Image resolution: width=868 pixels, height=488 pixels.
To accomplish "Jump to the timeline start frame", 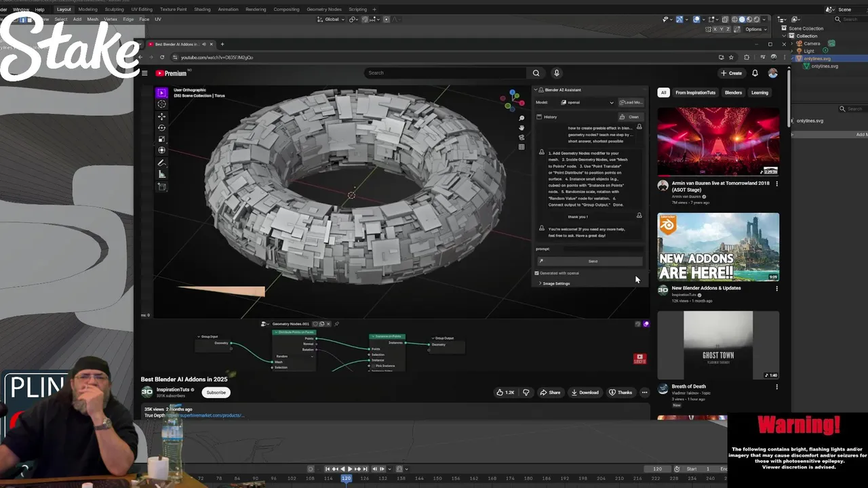I will point(328,468).
